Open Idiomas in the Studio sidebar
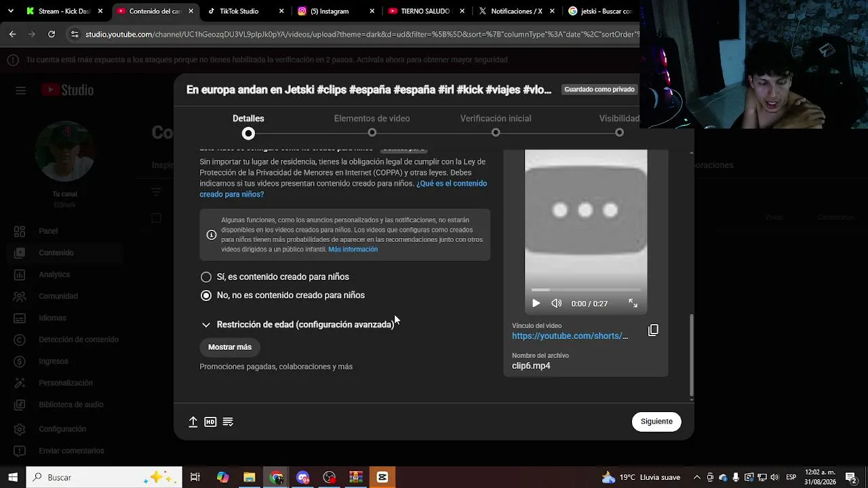 coord(52,318)
